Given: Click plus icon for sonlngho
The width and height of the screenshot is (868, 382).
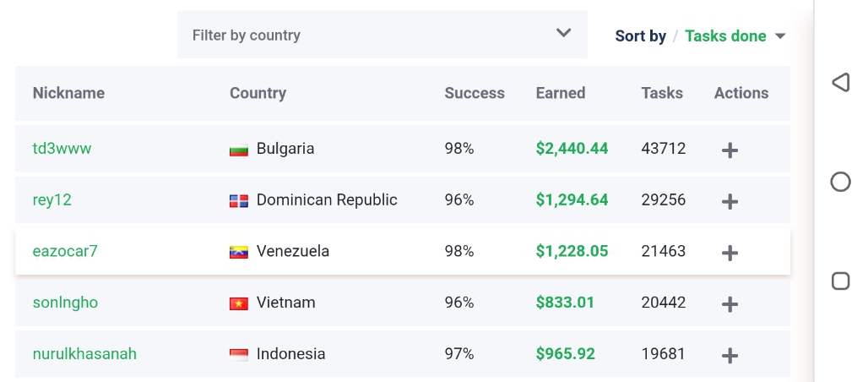Looking at the screenshot, I should click(730, 304).
